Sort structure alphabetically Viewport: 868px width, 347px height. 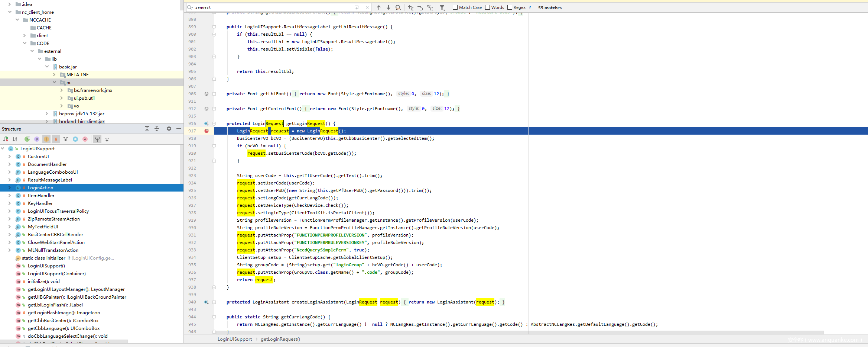coord(15,139)
